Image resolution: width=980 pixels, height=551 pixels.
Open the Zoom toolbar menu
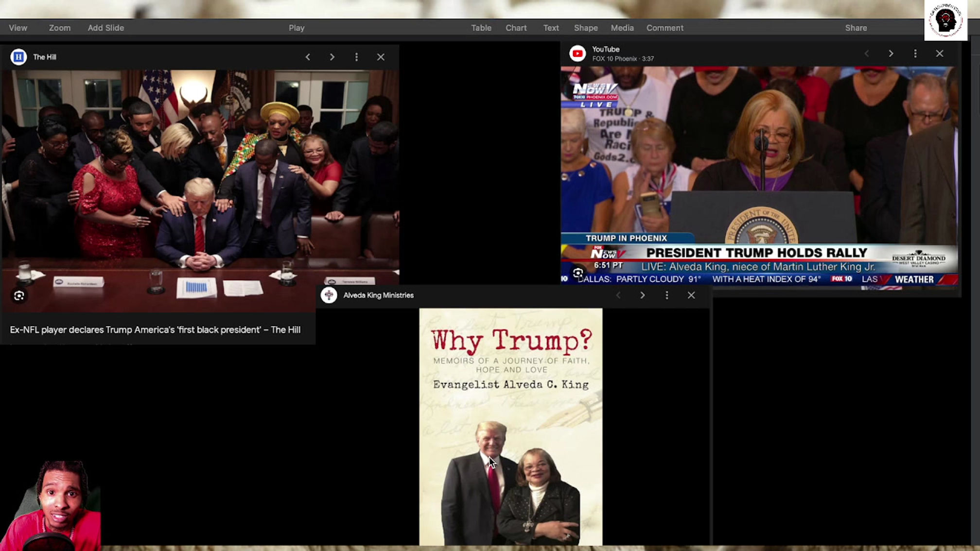point(59,28)
